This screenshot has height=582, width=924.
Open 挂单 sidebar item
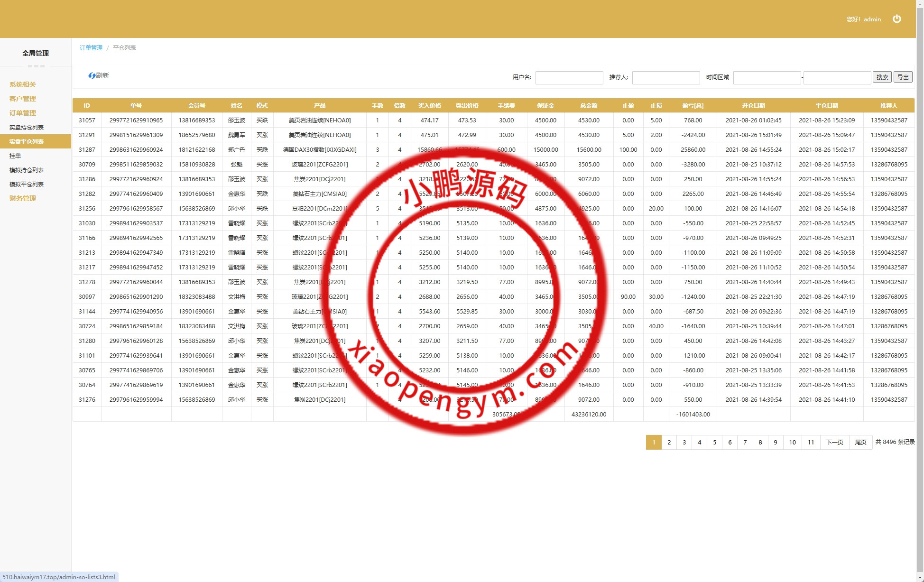[x=15, y=156]
